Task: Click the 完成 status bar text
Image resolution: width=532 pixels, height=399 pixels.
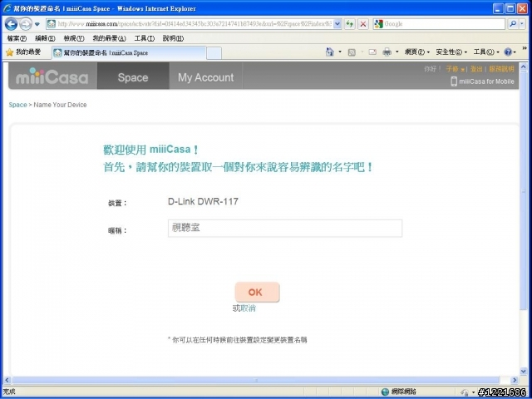Action: pyautogui.click(x=9, y=392)
